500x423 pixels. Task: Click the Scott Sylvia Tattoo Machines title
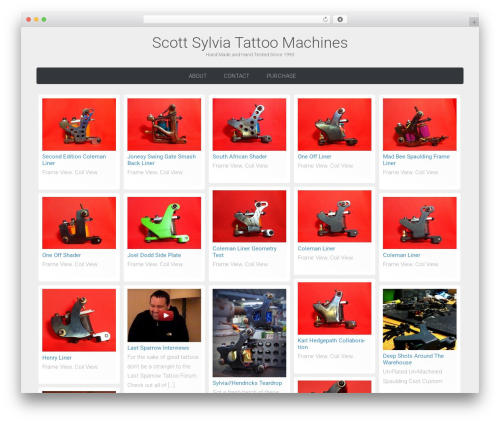pos(250,43)
